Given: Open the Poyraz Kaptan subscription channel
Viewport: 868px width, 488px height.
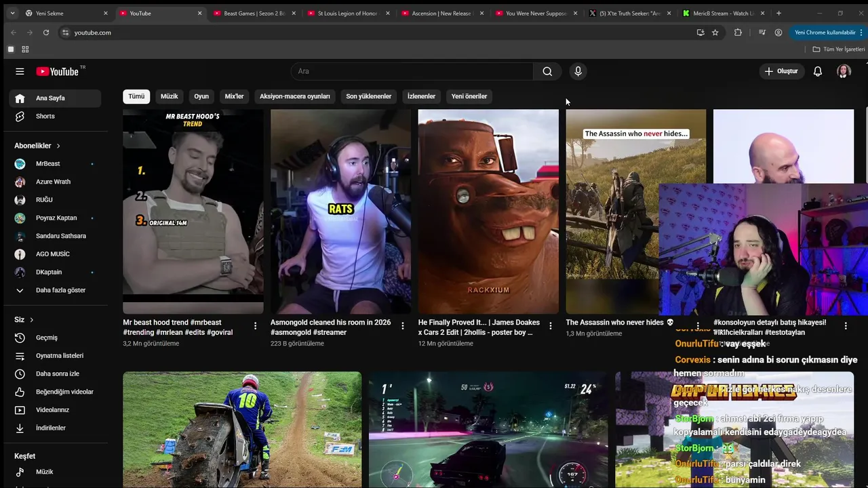Looking at the screenshot, I should point(55,218).
